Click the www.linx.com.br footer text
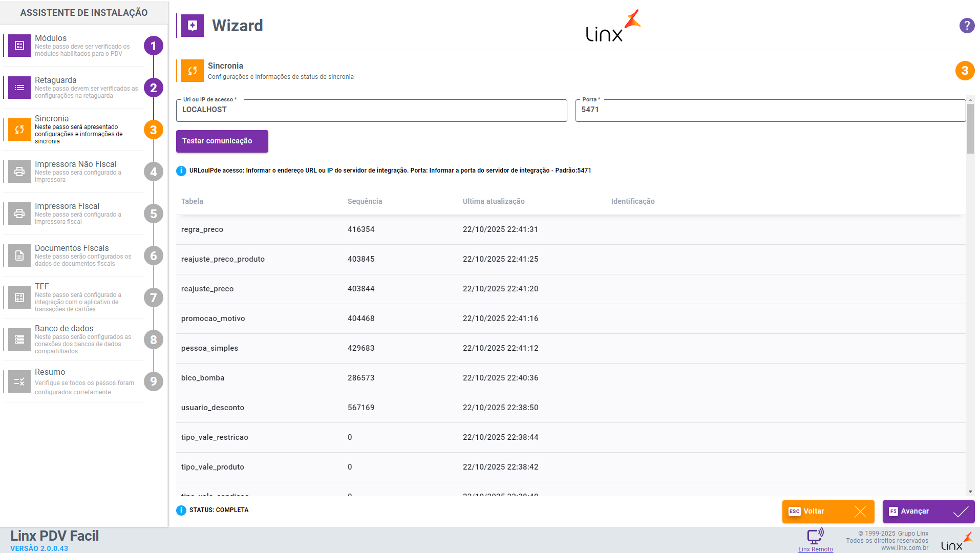This screenshot has width=980, height=553. click(905, 548)
